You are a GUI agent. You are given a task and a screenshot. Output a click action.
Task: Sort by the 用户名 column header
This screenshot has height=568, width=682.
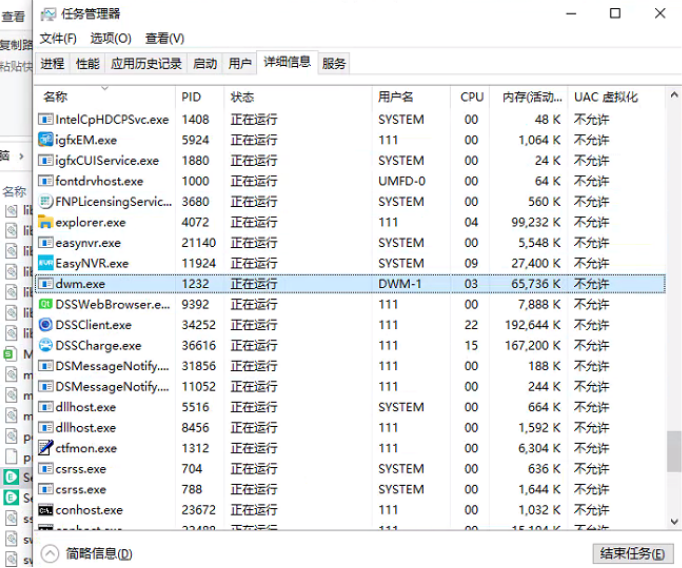411,97
